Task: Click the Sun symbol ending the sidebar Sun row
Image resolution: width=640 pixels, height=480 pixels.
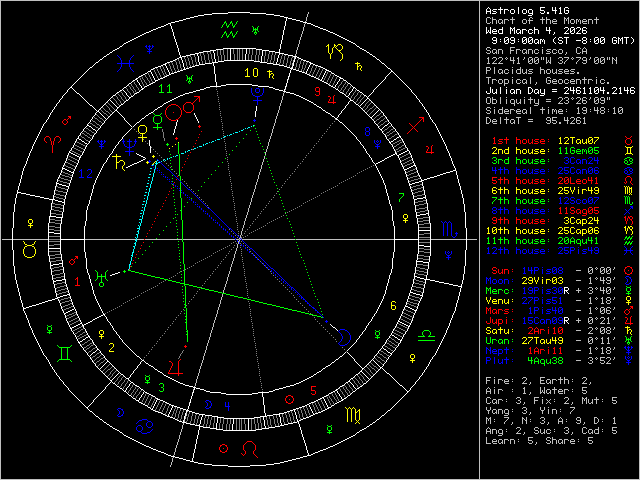Action: [x=629, y=271]
